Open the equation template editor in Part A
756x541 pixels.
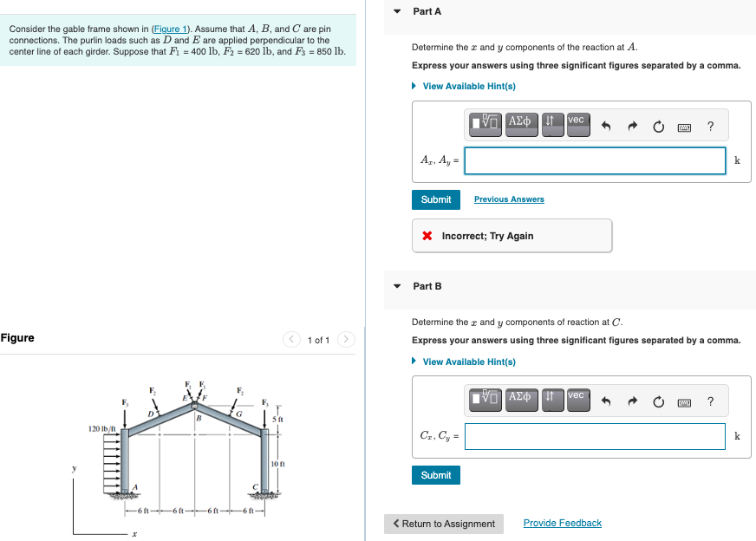[484, 125]
